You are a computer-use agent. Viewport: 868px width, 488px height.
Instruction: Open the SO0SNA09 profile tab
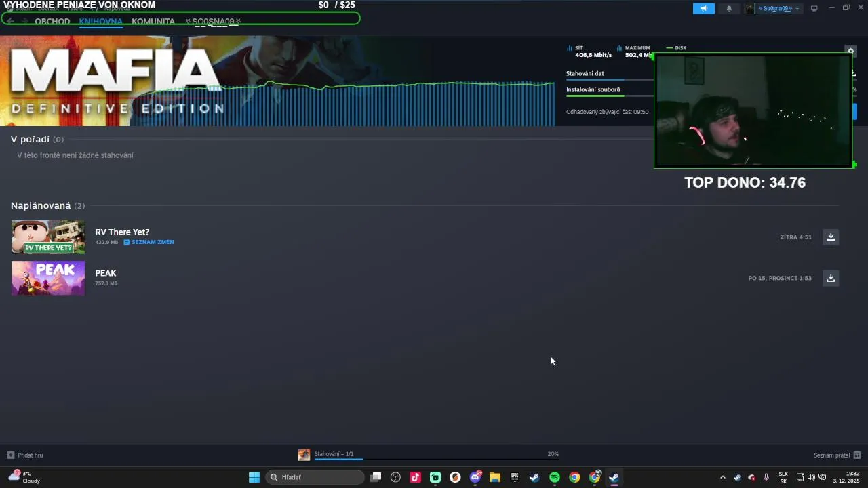pos(213,22)
